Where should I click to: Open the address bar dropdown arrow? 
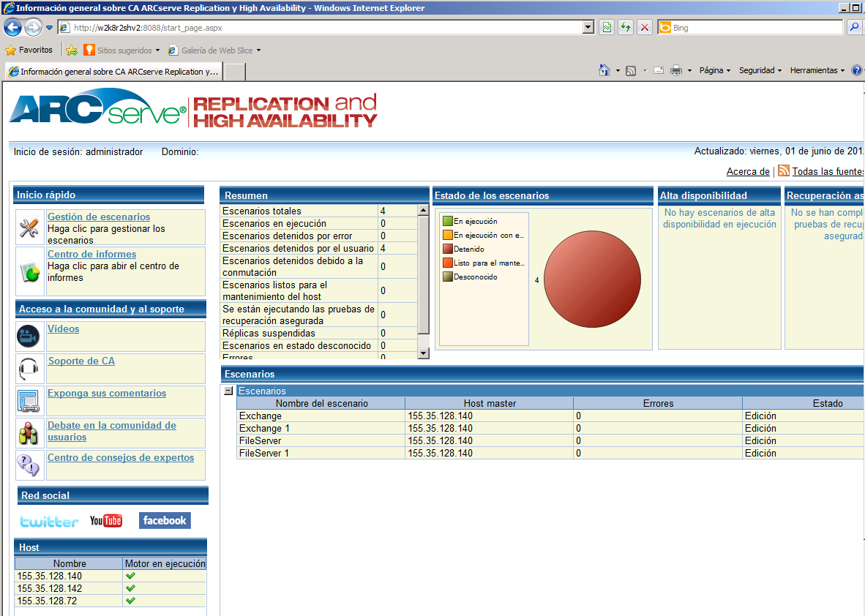tap(588, 28)
